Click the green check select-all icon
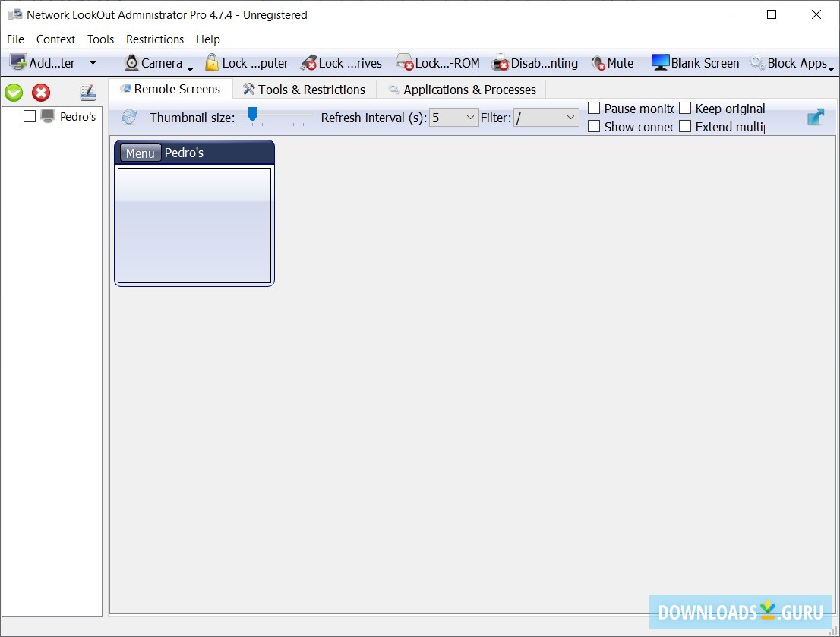 point(14,92)
